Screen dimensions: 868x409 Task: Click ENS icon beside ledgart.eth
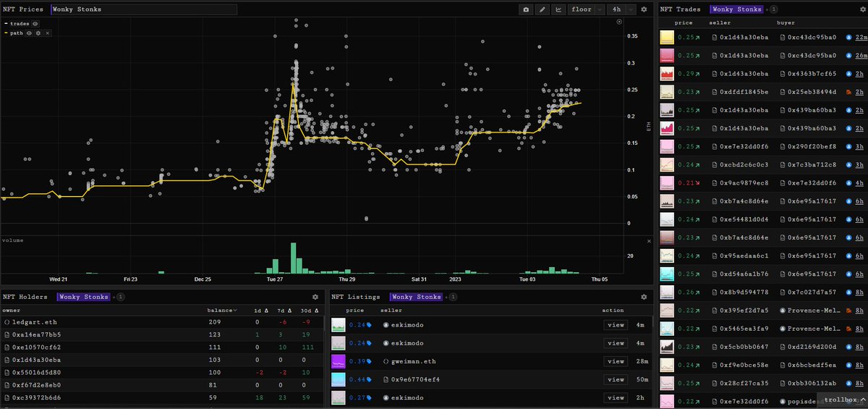click(x=6, y=322)
